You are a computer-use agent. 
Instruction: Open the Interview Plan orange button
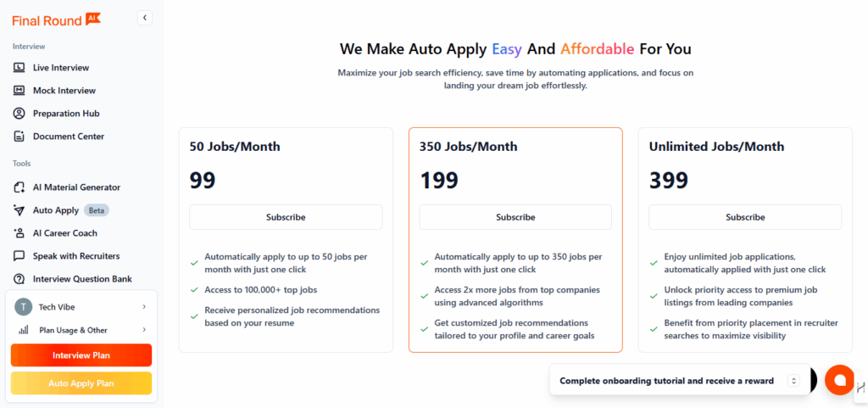coord(81,355)
